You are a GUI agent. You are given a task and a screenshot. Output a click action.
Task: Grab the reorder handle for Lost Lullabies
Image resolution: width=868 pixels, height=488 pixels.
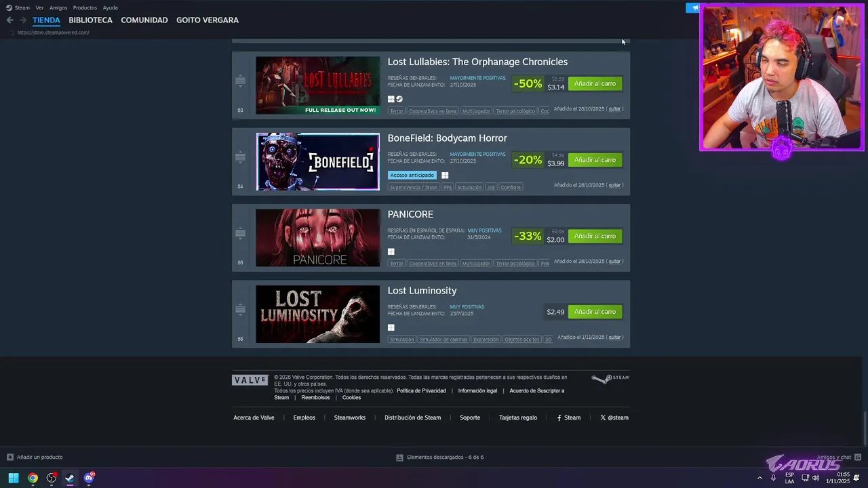coord(240,81)
